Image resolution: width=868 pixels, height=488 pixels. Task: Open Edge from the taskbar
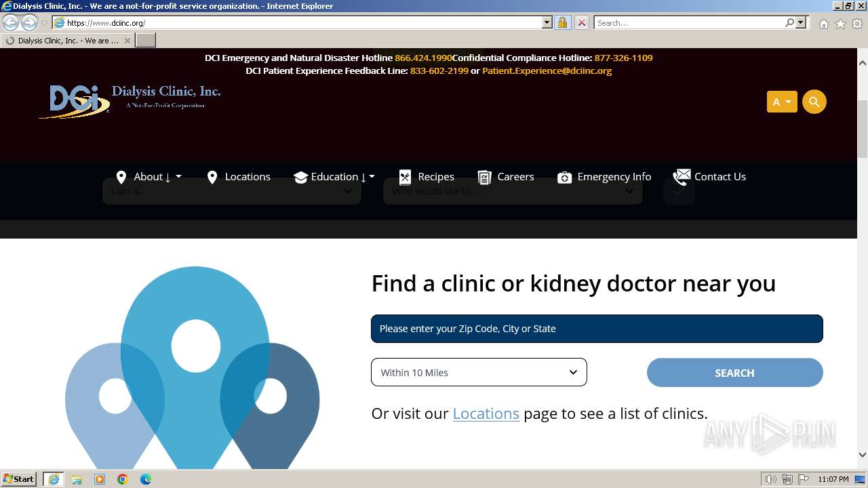tap(146, 479)
